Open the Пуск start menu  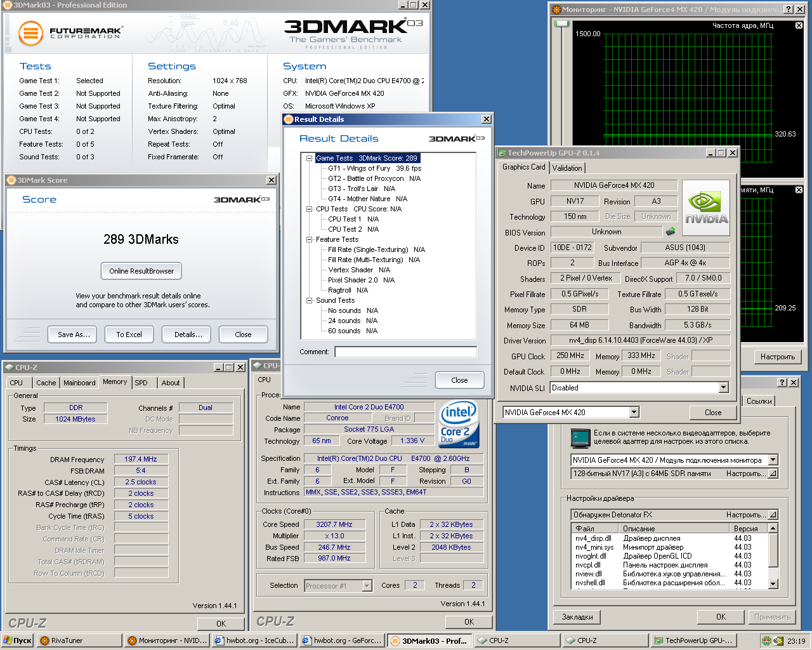pos(17,640)
